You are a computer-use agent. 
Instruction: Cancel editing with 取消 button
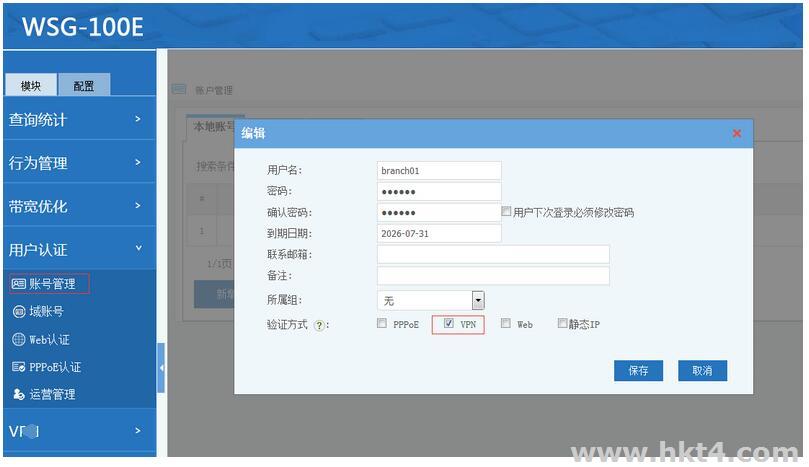point(702,371)
